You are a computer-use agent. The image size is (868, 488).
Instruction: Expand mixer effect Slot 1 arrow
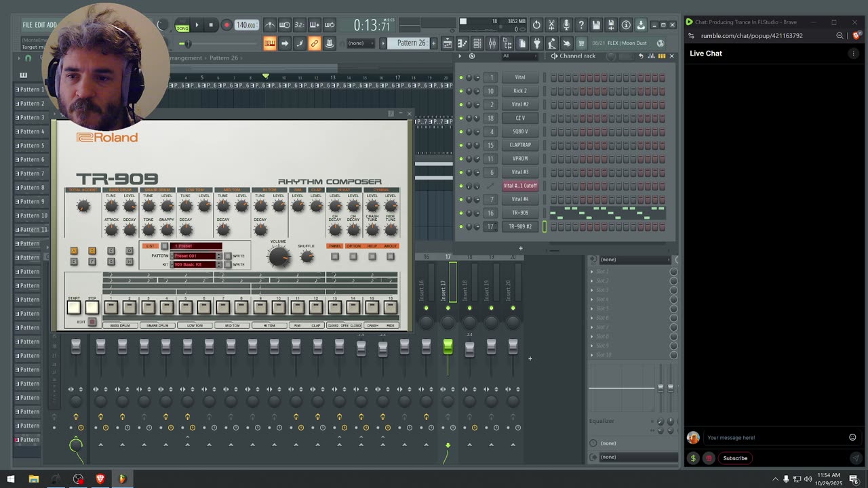(592, 272)
